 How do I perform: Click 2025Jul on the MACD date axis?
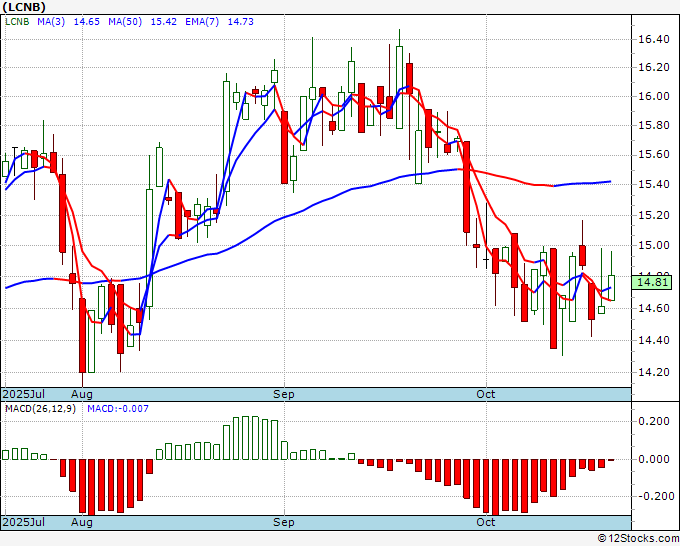coord(23,522)
